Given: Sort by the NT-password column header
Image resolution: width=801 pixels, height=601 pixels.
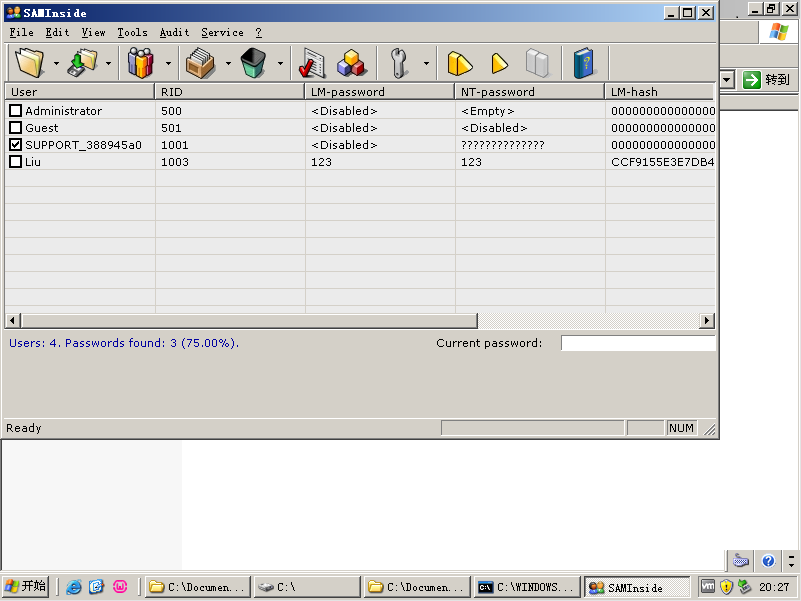Looking at the screenshot, I should (530, 91).
